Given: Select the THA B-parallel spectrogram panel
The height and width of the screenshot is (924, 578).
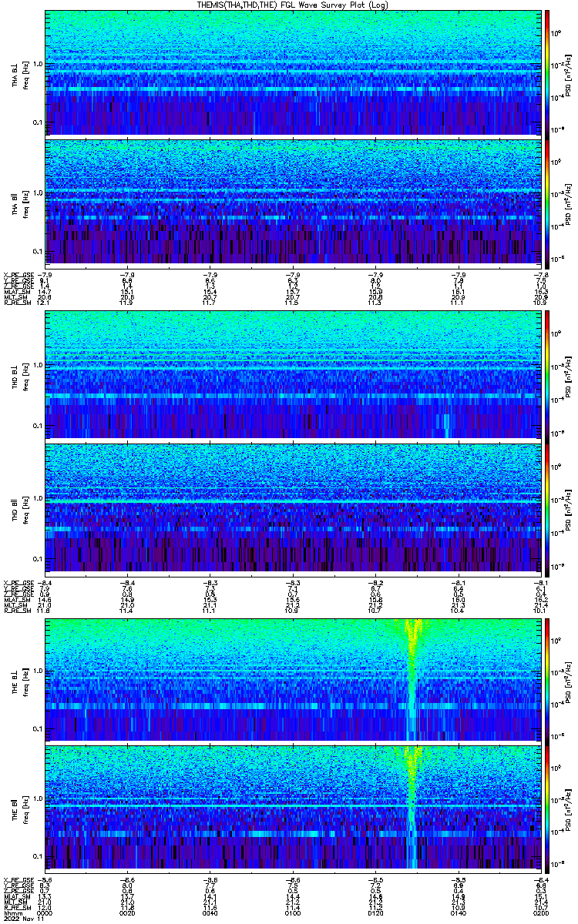Looking at the screenshot, I should click(291, 202).
